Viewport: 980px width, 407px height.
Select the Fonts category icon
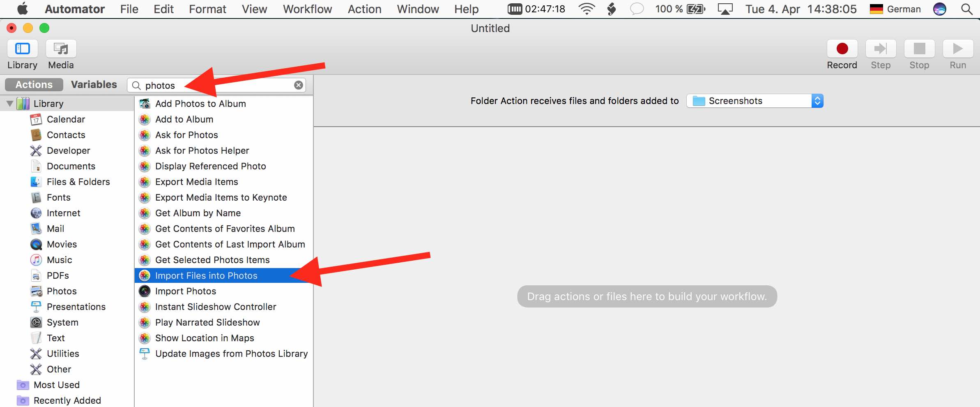point(36,197)
